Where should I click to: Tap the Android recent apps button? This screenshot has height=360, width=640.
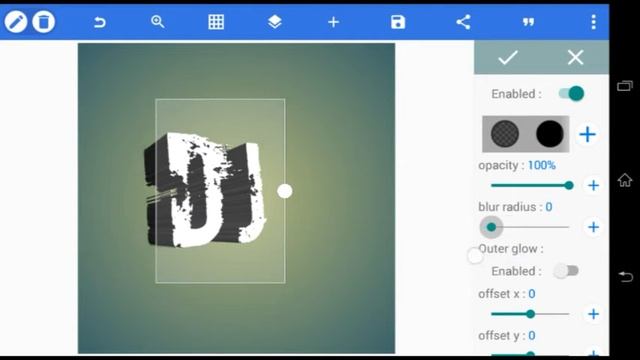[x=624, y=86]
